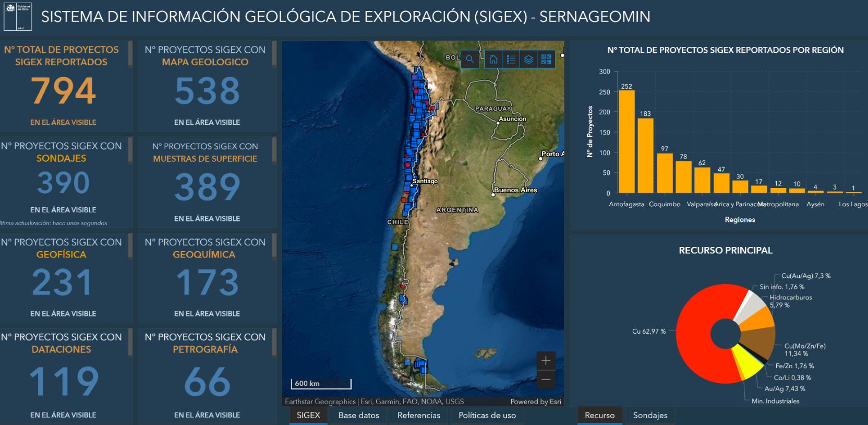This screenshot has height=425, width=868.
Task: Click the Min. Industriales pie label
Action: [x=775, y=401]
